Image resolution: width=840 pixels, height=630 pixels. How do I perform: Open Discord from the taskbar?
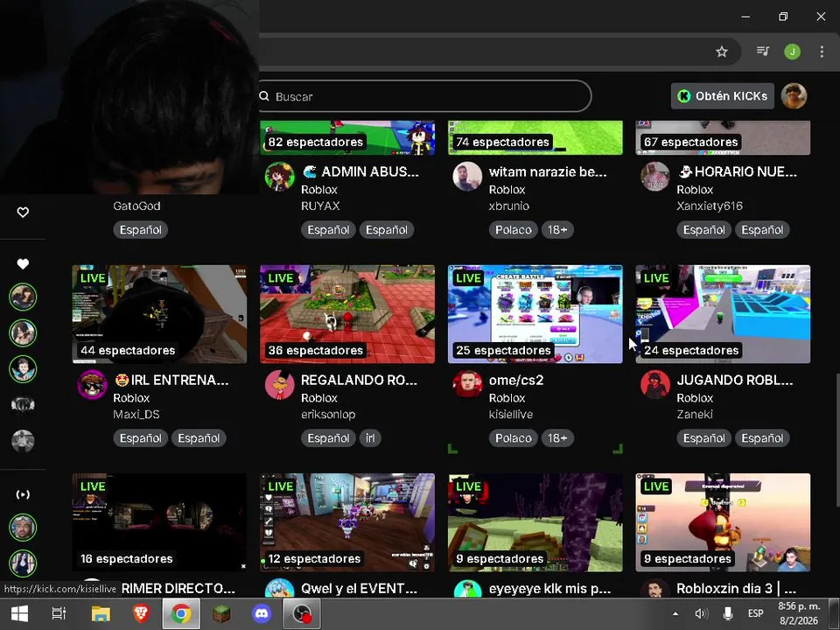pos(262,614)
